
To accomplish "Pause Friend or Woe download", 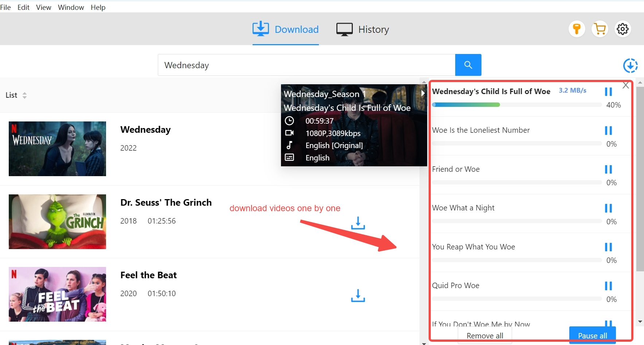I will click(x=608, y=169).
